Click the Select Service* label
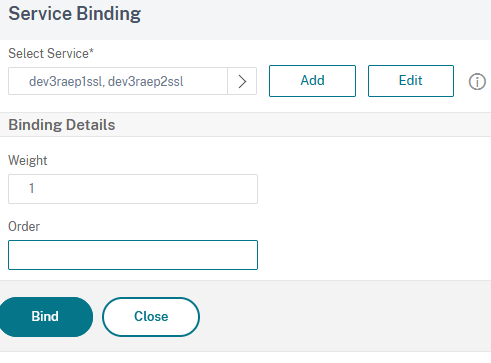Viewport: 491px width, 363px height. 51,53
